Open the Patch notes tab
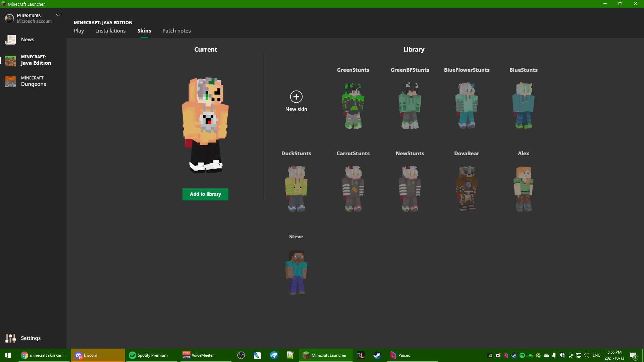Viewport: 644px width, 362px height. (176, 31)
